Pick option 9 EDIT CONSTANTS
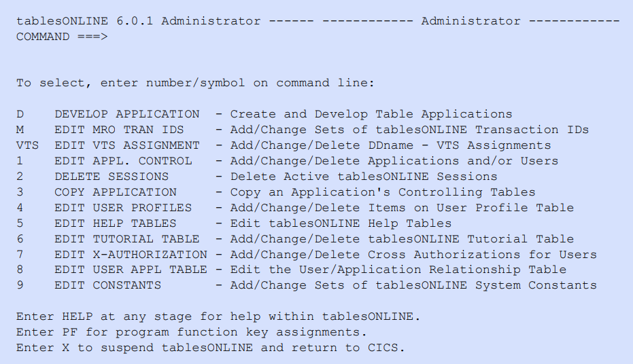Screen dimensions: 633x364 [89, 285]
